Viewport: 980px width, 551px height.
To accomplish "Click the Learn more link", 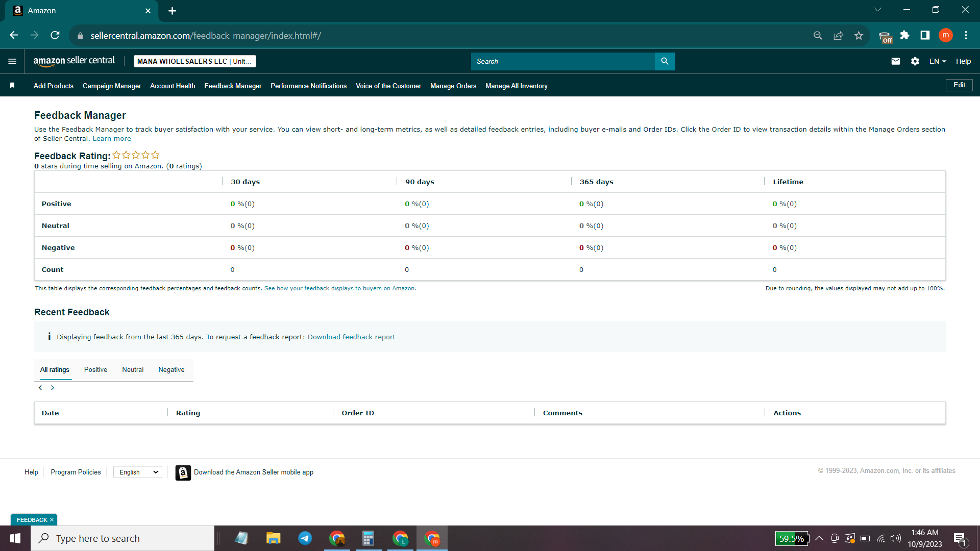I will coord(112,139).
